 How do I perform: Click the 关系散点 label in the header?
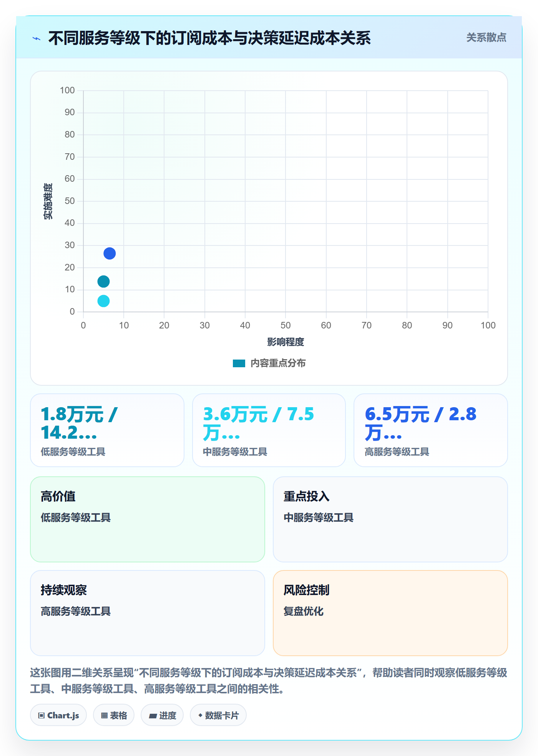486,38
